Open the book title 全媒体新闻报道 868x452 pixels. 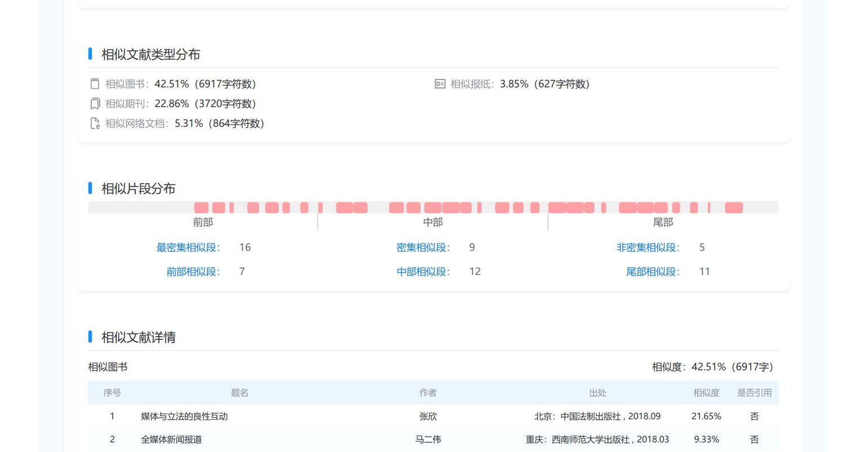tap(171, 440)
